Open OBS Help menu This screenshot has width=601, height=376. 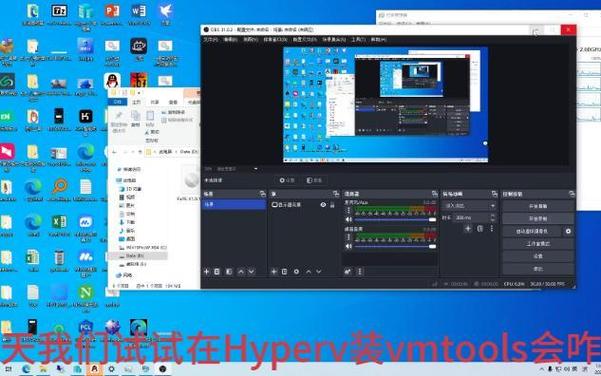coord(378,39)
